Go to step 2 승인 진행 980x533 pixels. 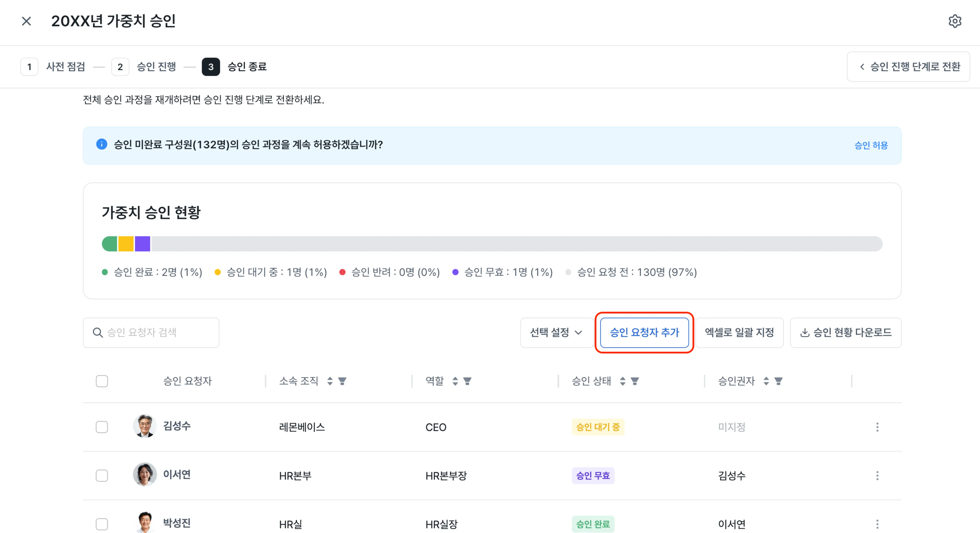[x=144, y=67]
